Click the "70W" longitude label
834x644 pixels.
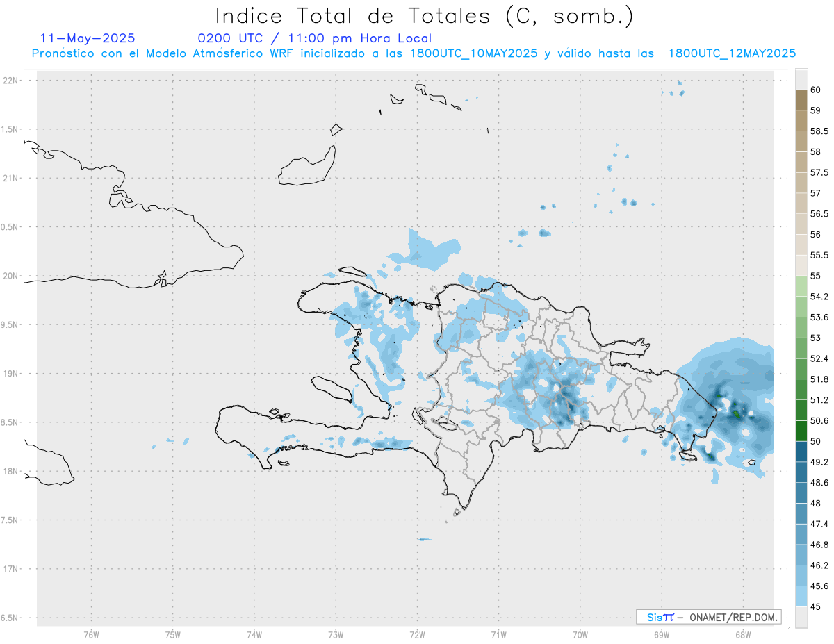[x=580, y=635]
